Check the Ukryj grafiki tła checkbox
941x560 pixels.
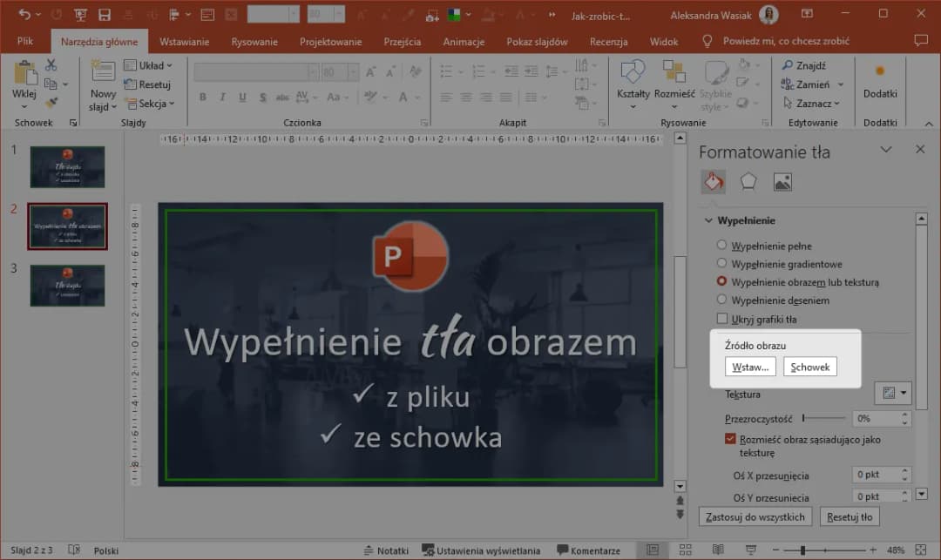pyautogui.click(x=721, y=320)
